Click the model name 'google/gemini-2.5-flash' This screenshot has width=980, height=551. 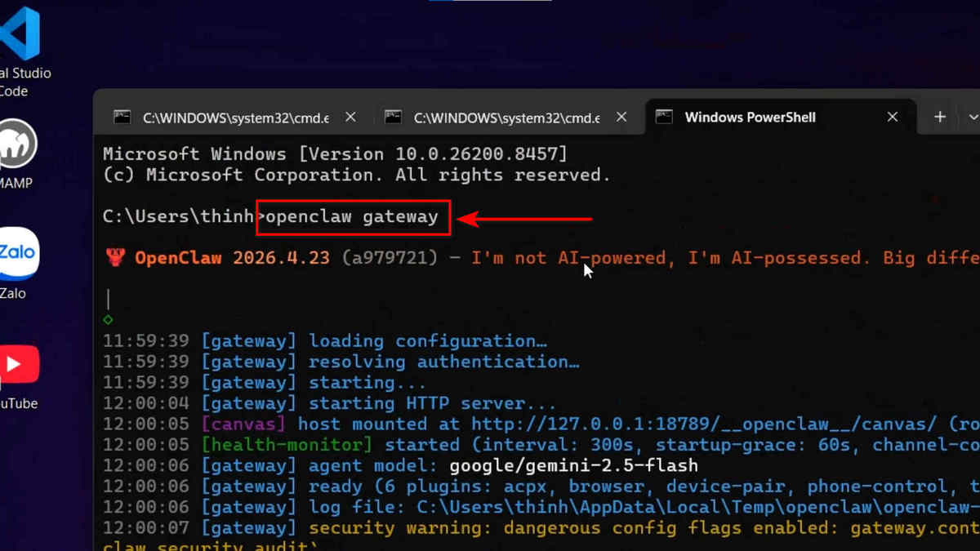coord(574,465)
